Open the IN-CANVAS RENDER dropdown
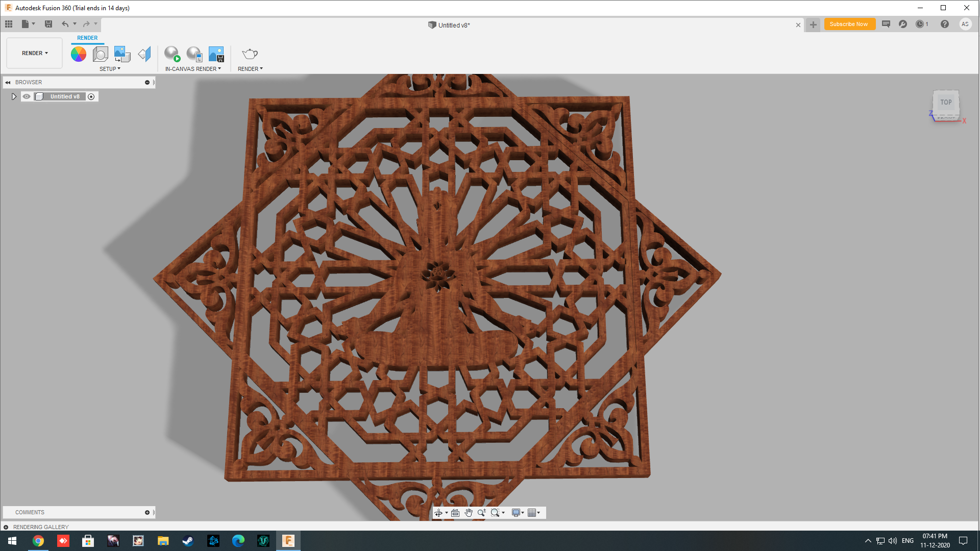The height and width of the screenshot is (551, 980). tap(193, 69)
